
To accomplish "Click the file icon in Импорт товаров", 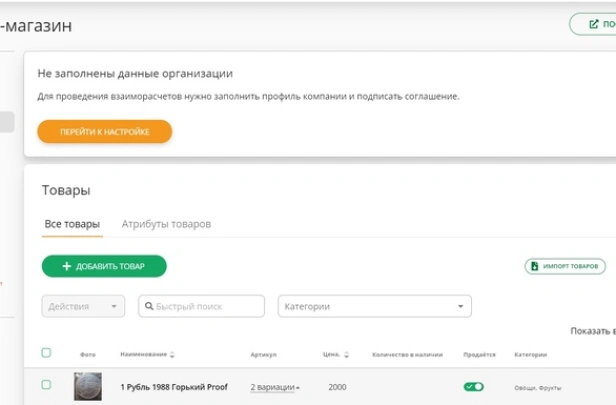I will [x=535, y=266].
